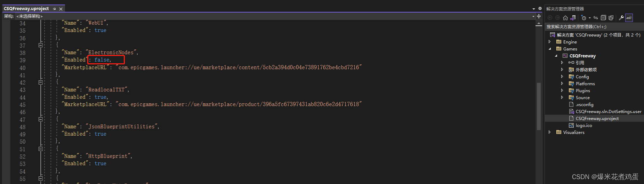The height and width of the screenshot is (184, 644).
Task: Click the editor split window plus icon
Action: pos(539,16)
